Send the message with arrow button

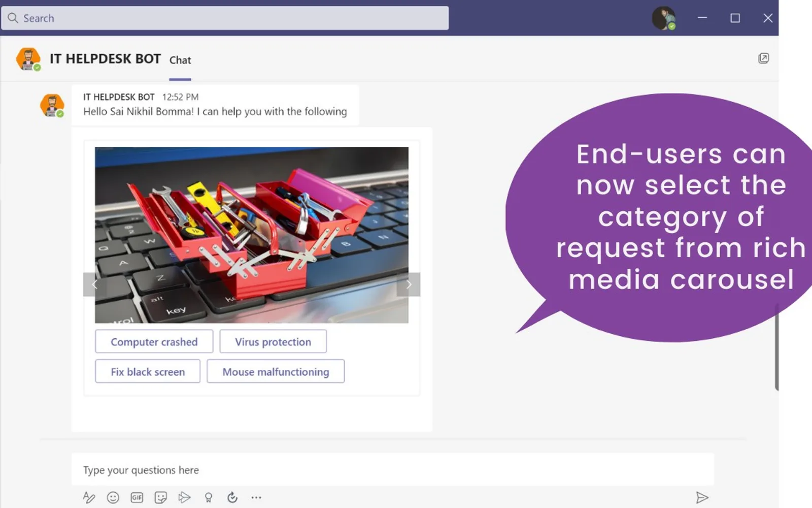click(702, 497)
